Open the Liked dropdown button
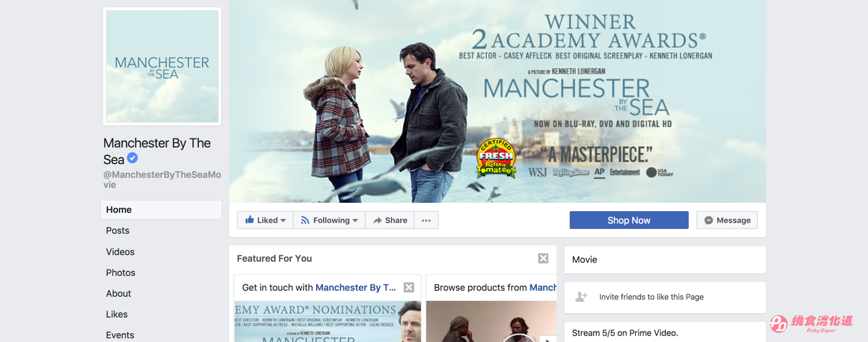868x342 pixels. click(x=265, y=220)
